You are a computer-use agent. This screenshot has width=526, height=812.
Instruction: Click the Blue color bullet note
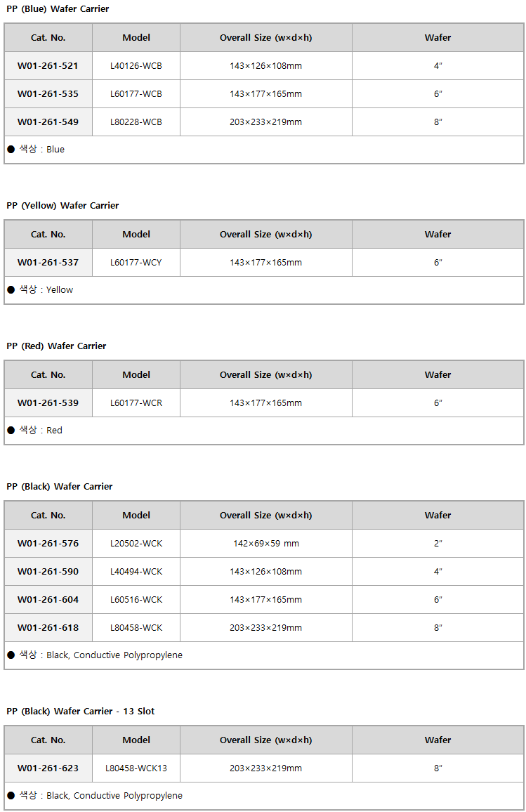(37, 149)
